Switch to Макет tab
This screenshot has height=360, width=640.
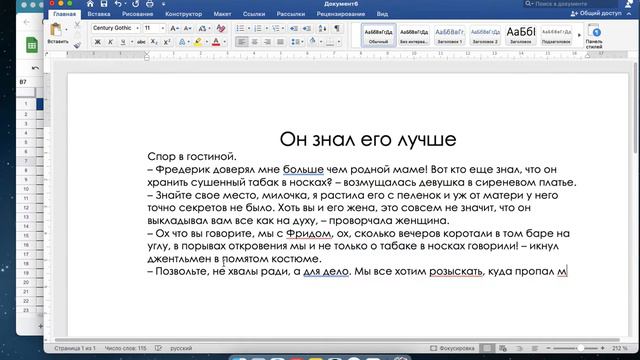tap(222, 14)
